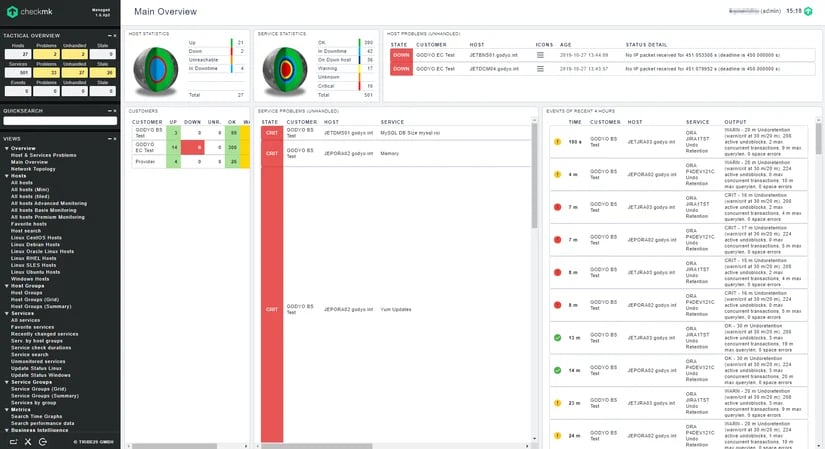Sort Events table by the TIME column

[575, 122]
